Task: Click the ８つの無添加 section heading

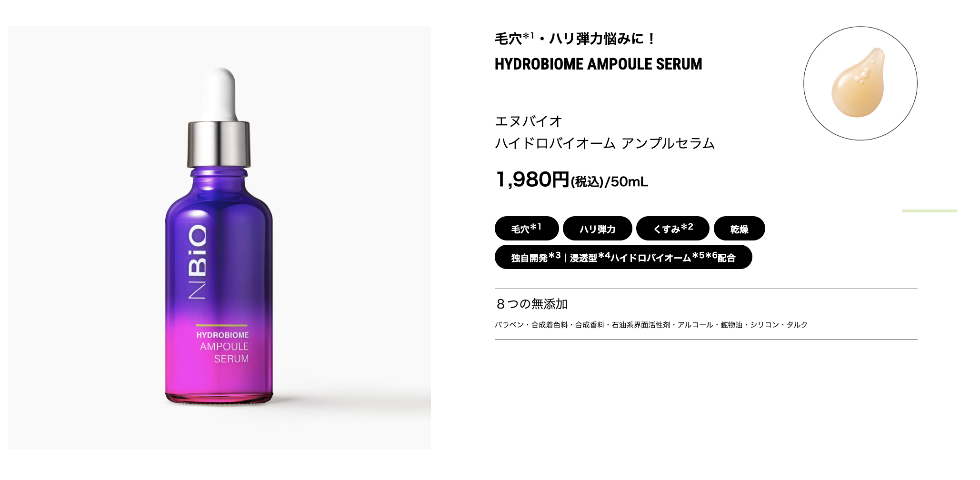Action: (x=531, y=304)
